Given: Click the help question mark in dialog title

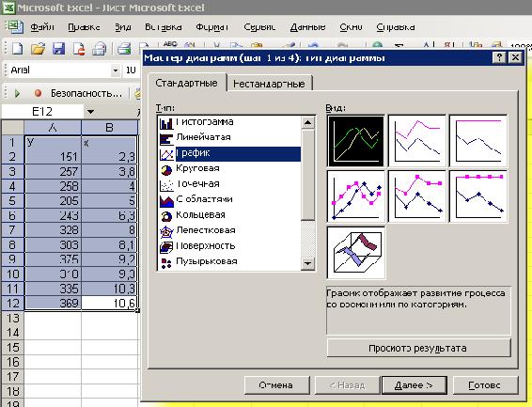Looking at the screenshot, I should pos(499,57).
